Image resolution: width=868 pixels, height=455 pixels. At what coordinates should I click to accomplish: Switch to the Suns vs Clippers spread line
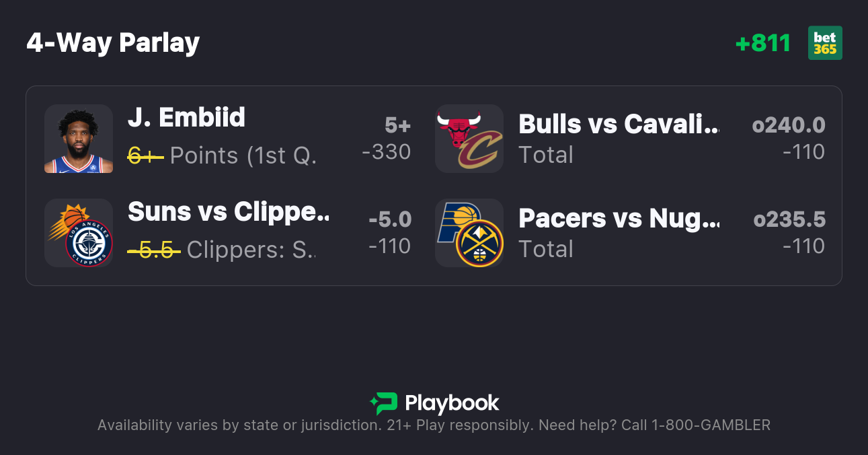click(x=390, y=219)
